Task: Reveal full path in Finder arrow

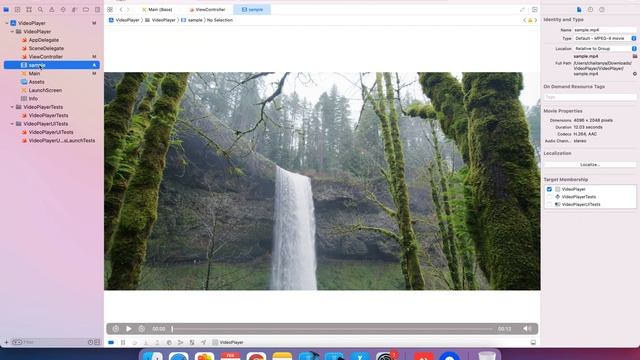Action: [635, 74]
